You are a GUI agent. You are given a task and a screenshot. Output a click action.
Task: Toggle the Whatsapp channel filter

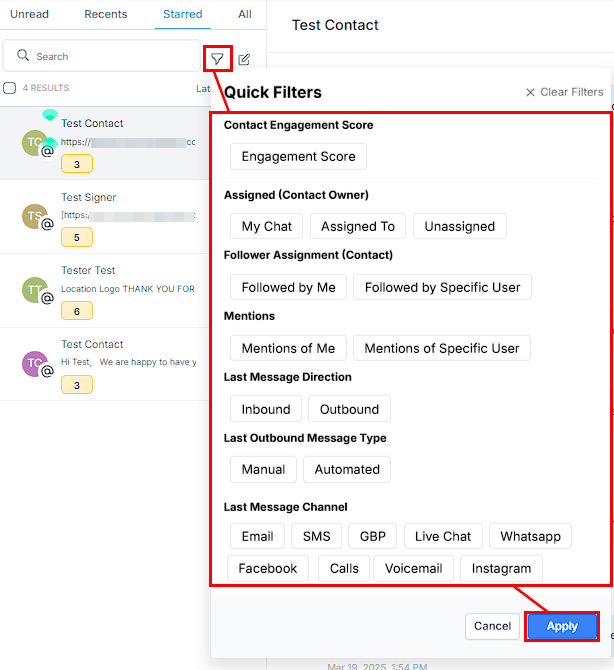point(530,536)
